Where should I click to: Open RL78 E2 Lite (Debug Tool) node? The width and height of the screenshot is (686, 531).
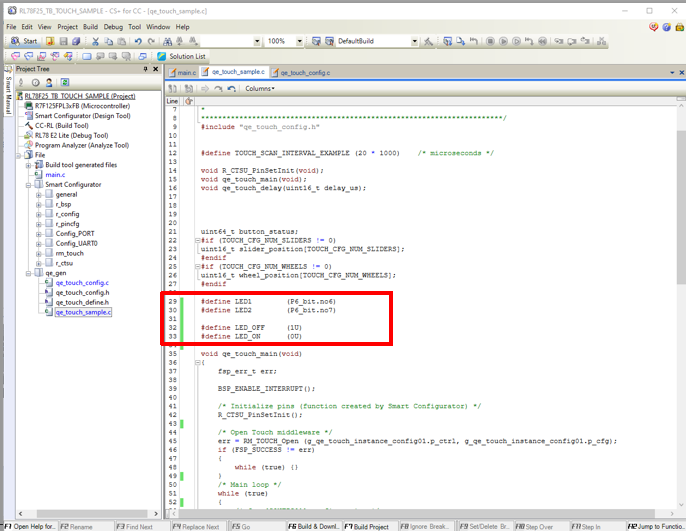pyautogui.click(x=71, y=135)
